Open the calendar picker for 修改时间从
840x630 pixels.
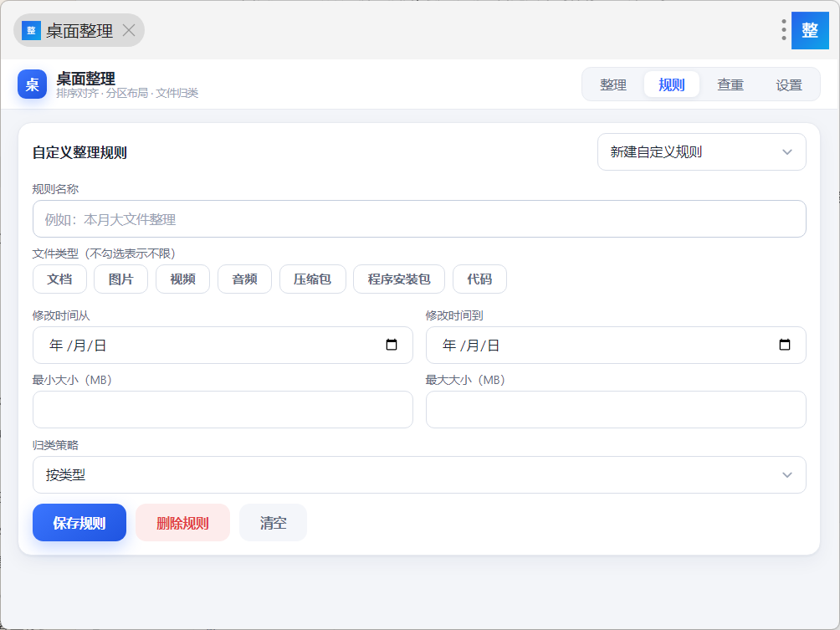coord(392,345)
